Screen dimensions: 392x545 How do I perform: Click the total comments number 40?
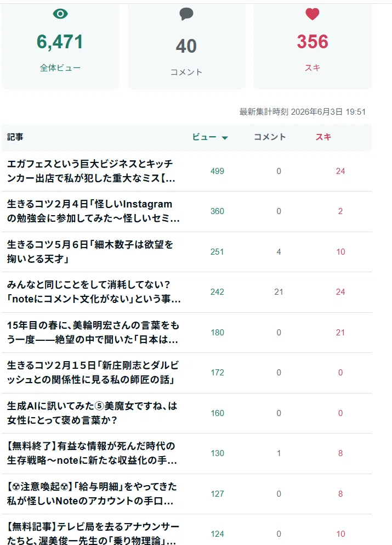coord(186,46)
